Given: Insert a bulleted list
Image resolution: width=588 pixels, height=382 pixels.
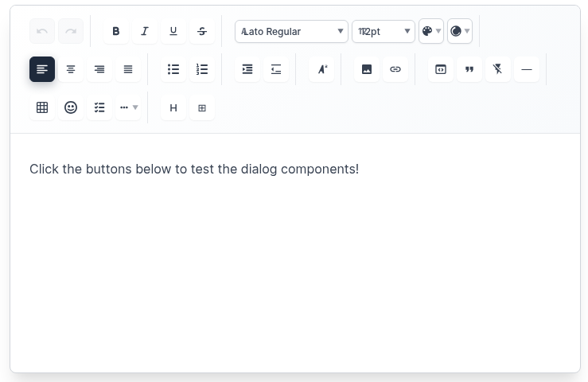Looking at the screenshot, I should [173, 69].
